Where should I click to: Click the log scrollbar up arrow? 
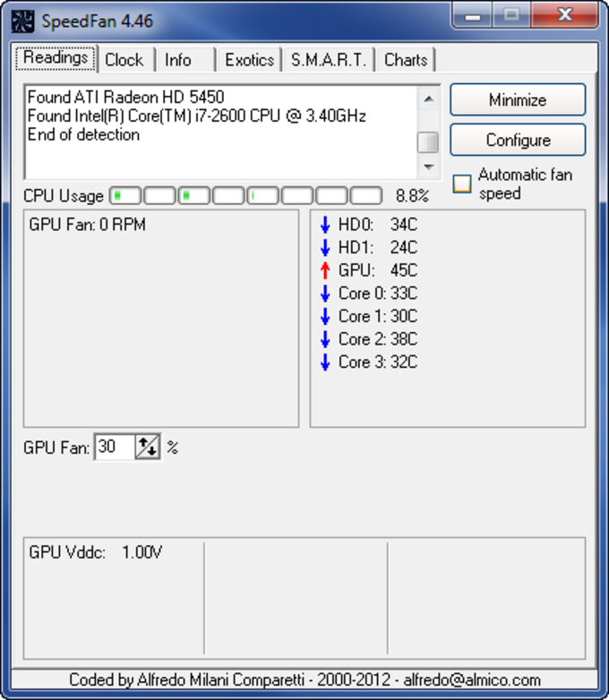429,98
